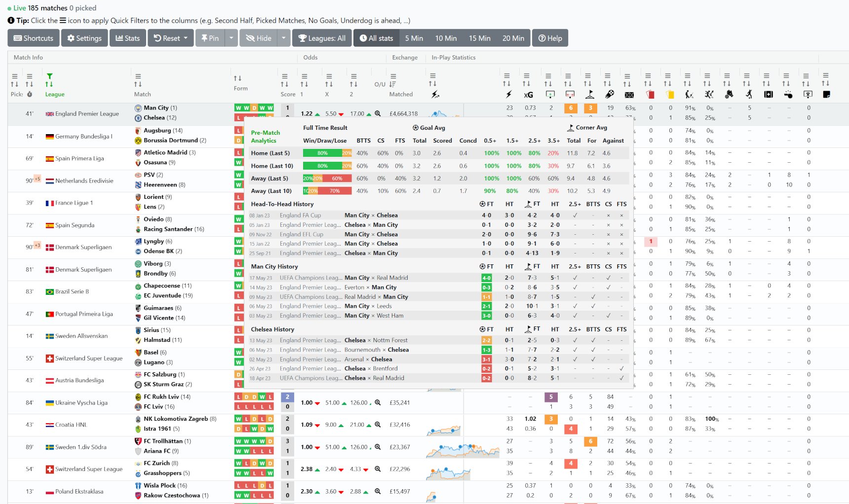Click the League column header label
849x504 pixels.
(55, 94)
